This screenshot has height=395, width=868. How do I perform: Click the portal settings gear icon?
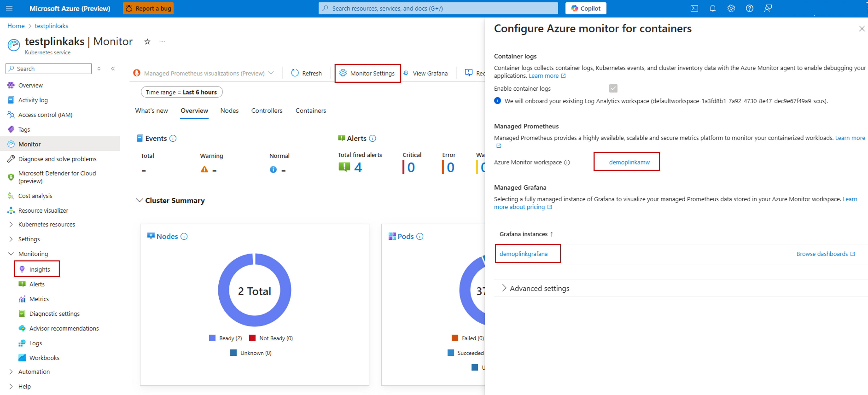(x=731, y=8)
